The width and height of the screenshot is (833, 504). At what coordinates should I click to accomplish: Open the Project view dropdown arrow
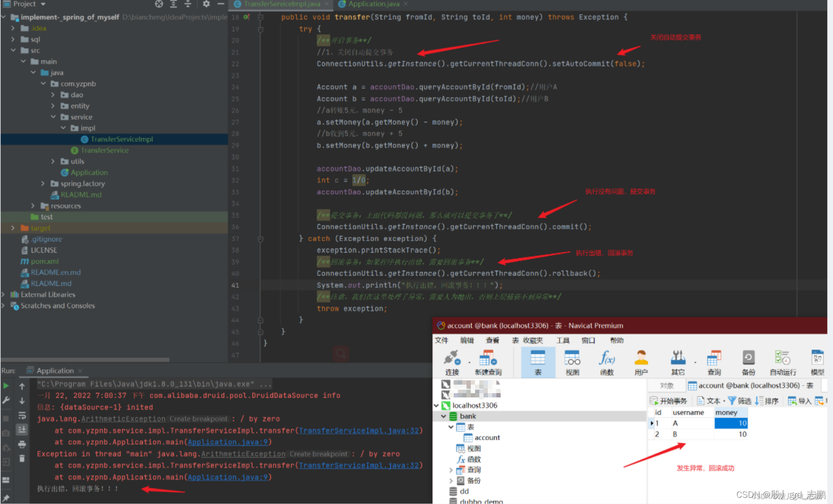tap(43, 4)
